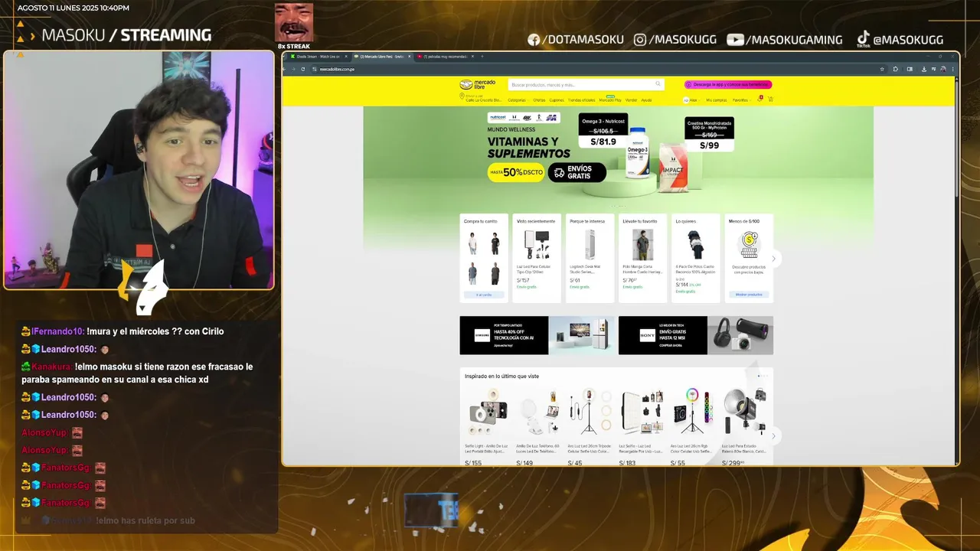
Task: Click the Menos de S/100 coin icon
Action: point(749,244)
